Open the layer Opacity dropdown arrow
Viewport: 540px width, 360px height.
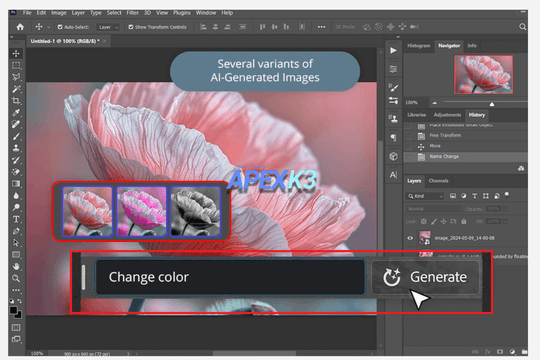tap(505, 209)
